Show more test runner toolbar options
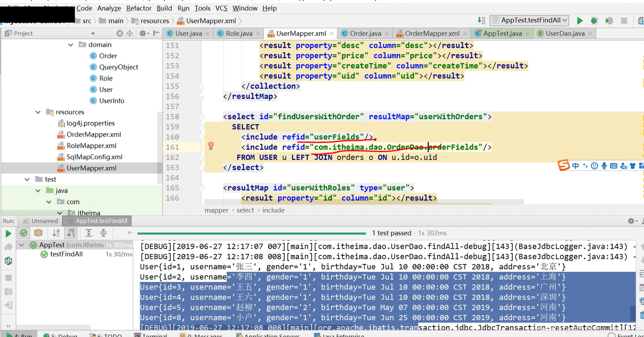This screenshot has height=337, width=644. [x=129, y=233]
